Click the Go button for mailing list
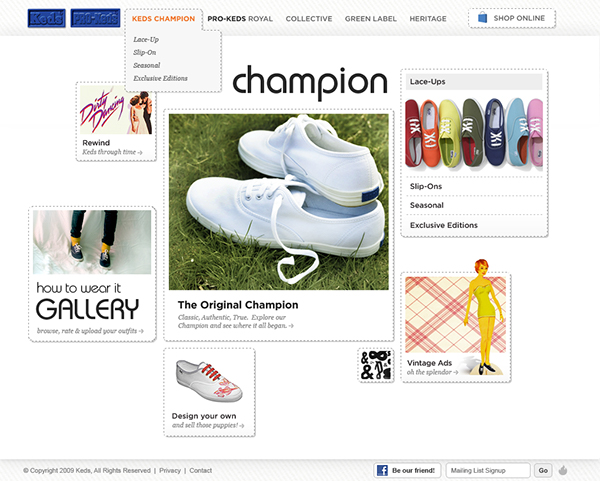The image size is (600, 481). point(543,470)
